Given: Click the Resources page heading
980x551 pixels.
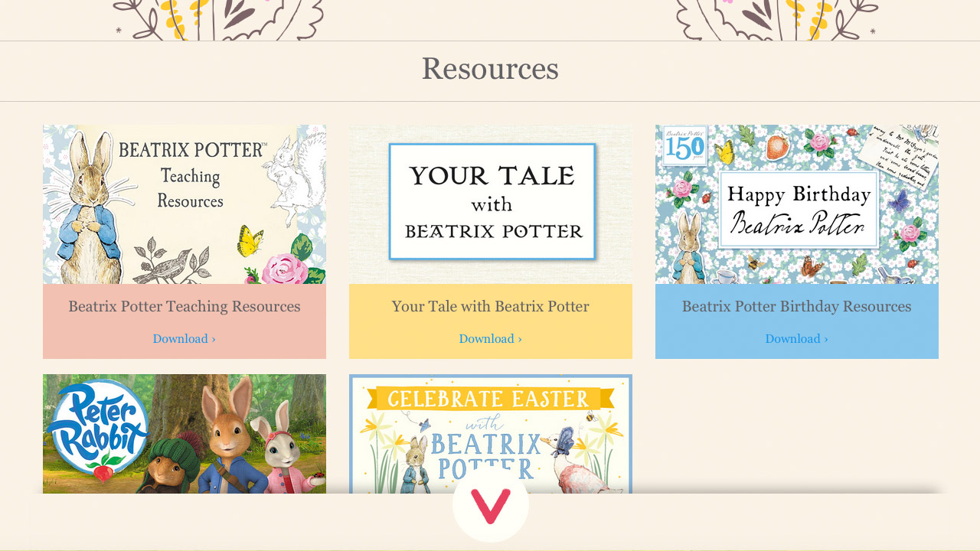Looking at the screenshot, I should click(x=490, y=69).
